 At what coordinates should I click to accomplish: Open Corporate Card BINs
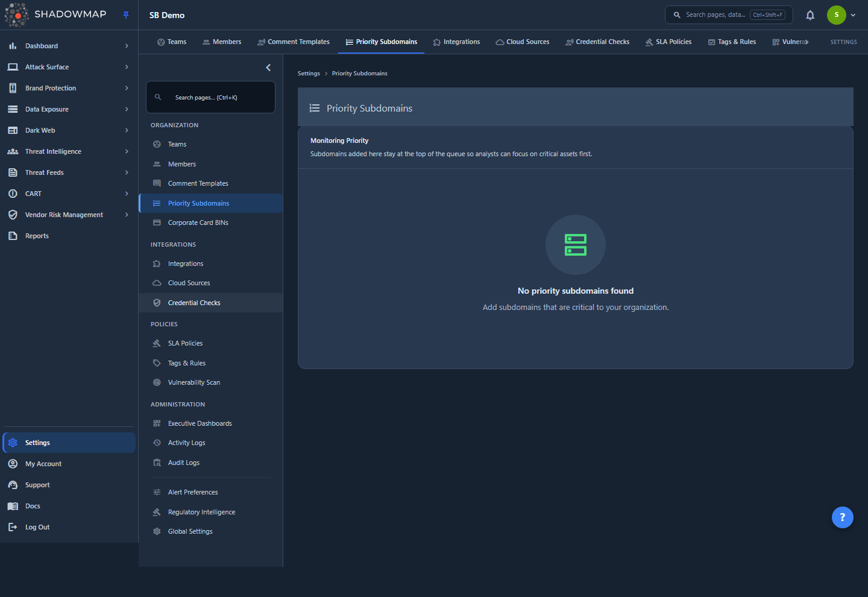(x=210, y=223)
